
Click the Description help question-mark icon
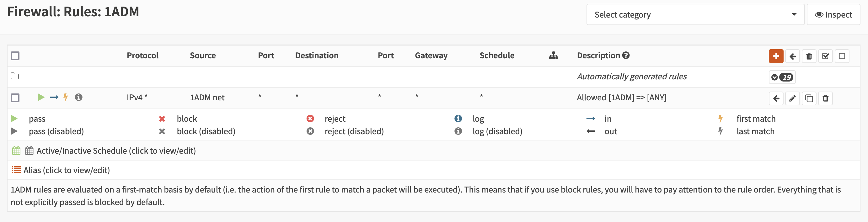(626, 55)
